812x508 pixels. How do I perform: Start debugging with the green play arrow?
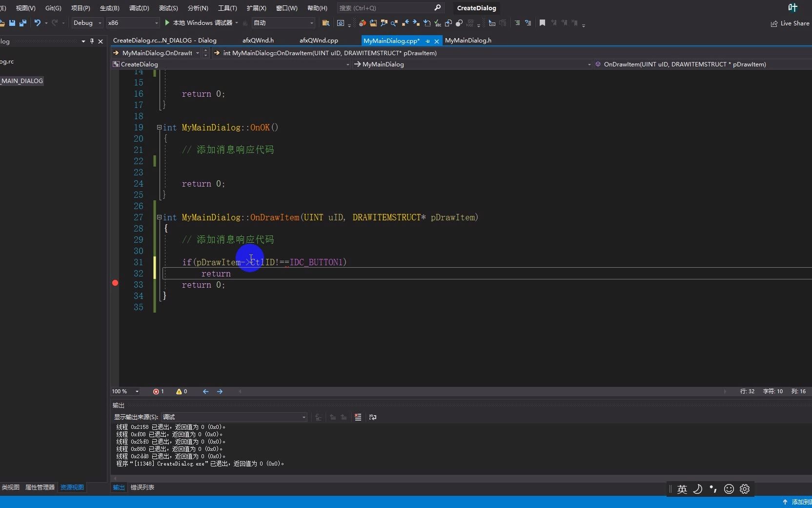tap(167, 23)
